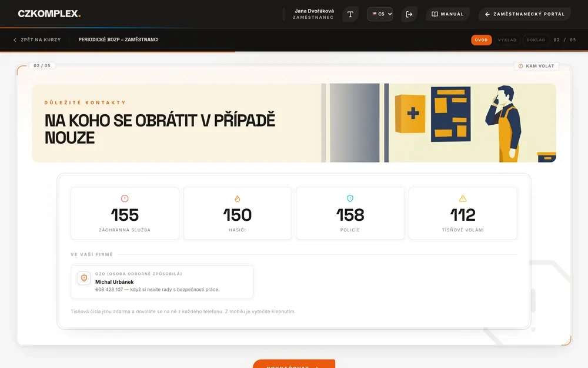Click the flame icon above 150
The height and width of the screenshot is (368, 588).
click(x=238, y=198)
